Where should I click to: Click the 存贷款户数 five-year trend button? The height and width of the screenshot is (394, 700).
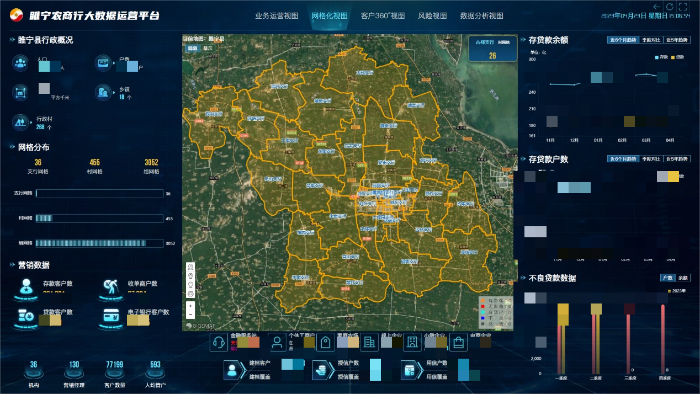[x=677, y=159]
